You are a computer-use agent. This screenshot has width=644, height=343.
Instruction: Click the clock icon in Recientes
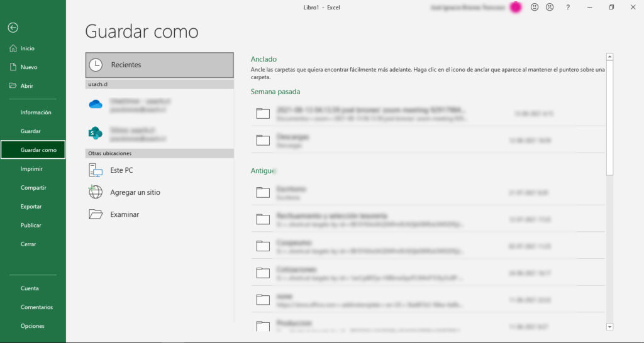[x=96, y=65]
